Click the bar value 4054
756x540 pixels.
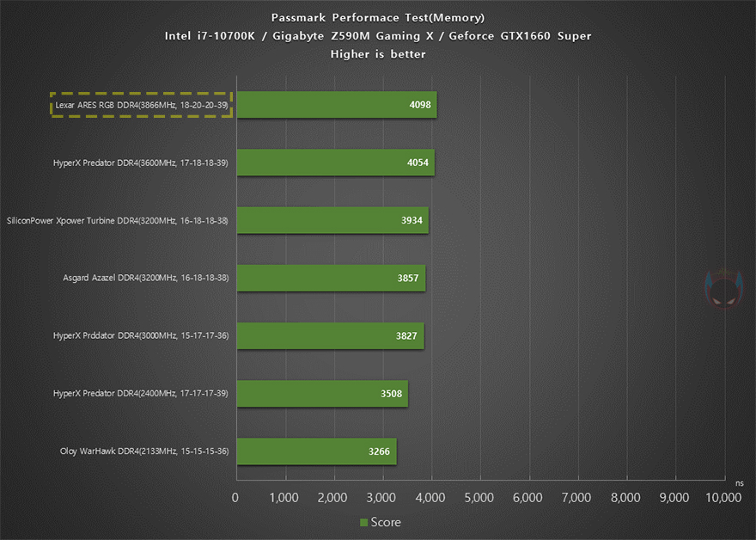[x=418, y=163]
